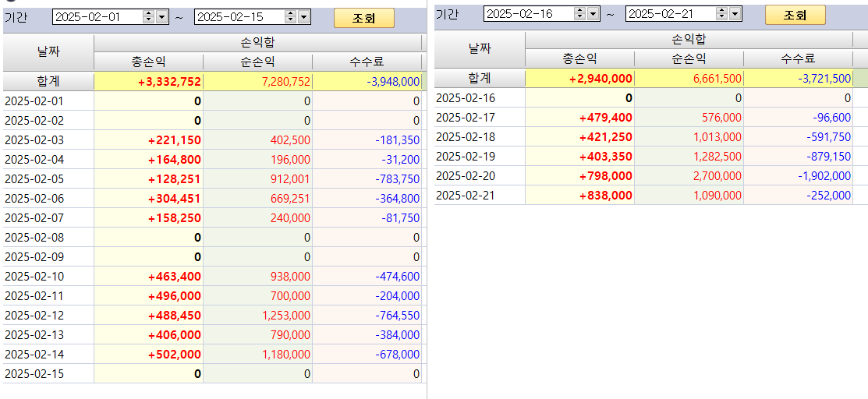Click the spin stepper on the 2025-02-01 date field
Image resolution: width=868 pixels, height=399 pixels.
(x=148, y=17)
